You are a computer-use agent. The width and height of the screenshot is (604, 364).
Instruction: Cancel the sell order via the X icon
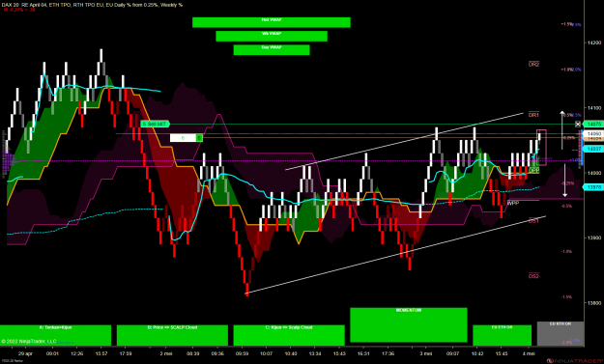pyautogui.click(x=577, y=124)
